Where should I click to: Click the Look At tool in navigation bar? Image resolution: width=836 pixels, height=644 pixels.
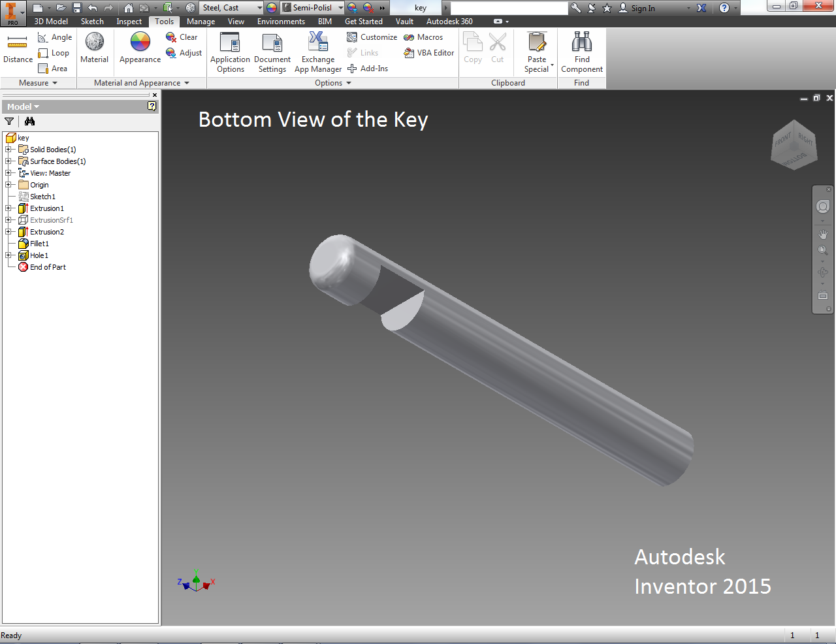[x=823, y=295]
